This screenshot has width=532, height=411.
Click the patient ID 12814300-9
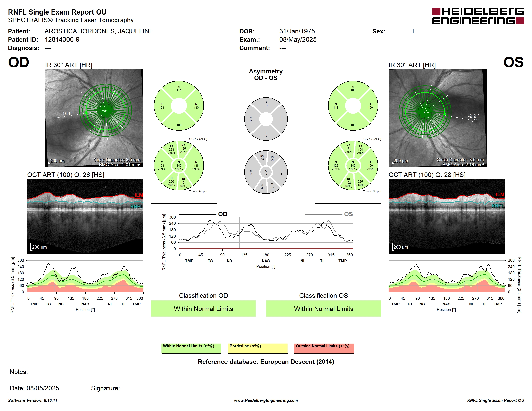(x=62, y=39)
